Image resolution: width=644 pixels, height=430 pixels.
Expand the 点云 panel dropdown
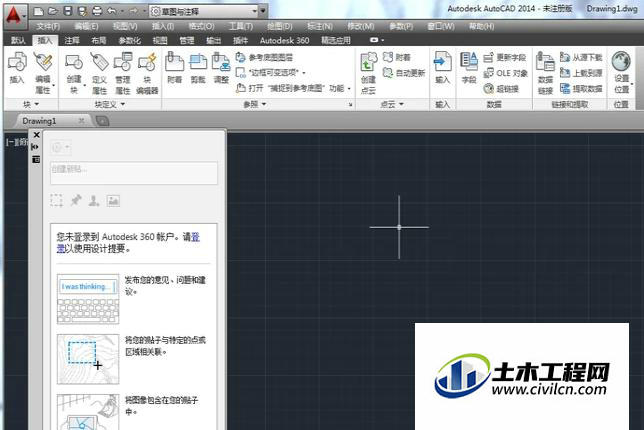pyautogui.click(x=391, y=105)
